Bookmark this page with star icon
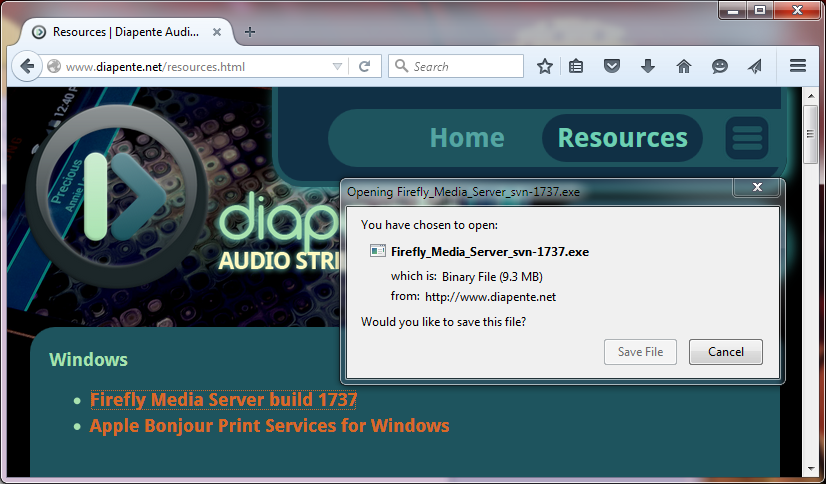 545,67
